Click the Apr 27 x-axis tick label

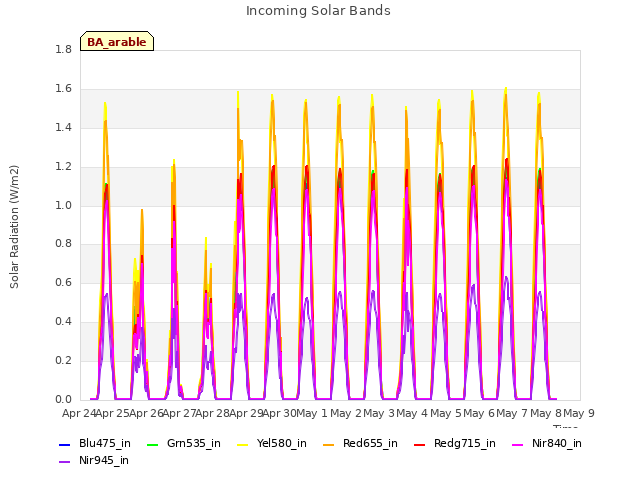tap(179, 413)
